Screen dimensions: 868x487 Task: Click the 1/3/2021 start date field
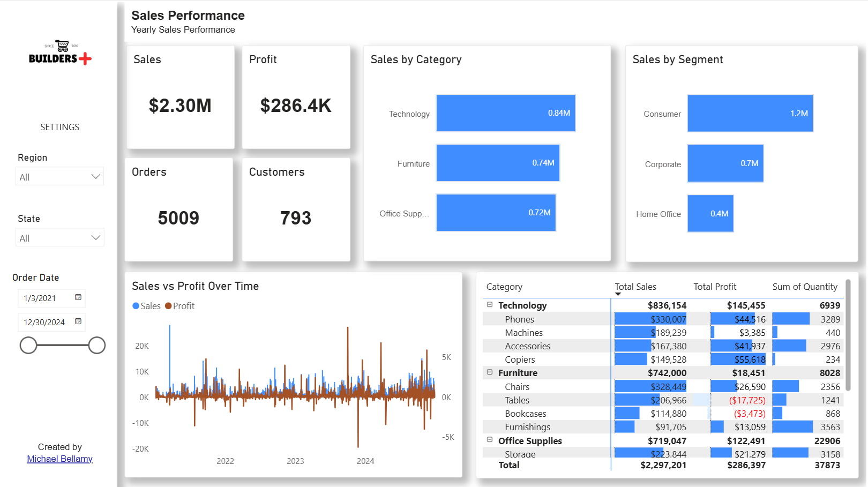coord(51,298)
